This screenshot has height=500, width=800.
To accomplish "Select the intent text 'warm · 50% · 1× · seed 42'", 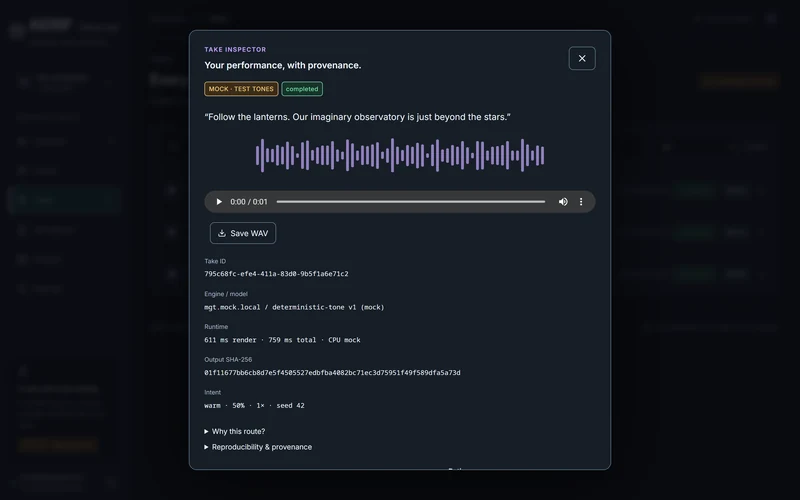I will (x=254, y=406).
